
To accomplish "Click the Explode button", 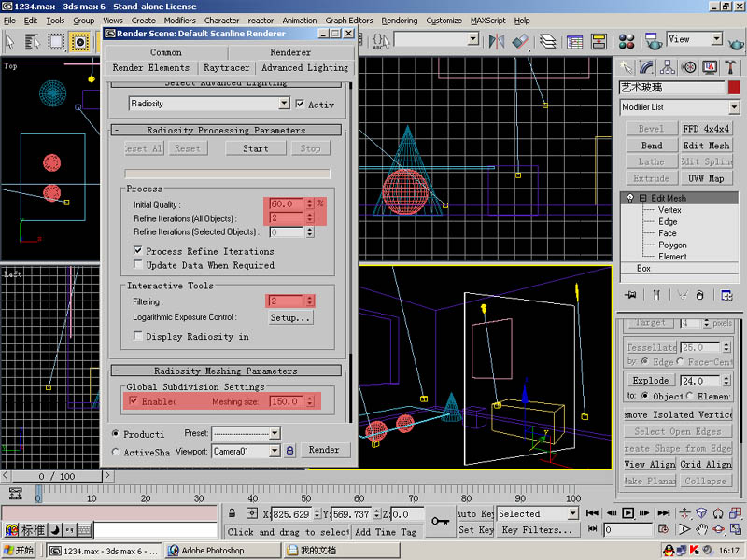I will point(650,381).
